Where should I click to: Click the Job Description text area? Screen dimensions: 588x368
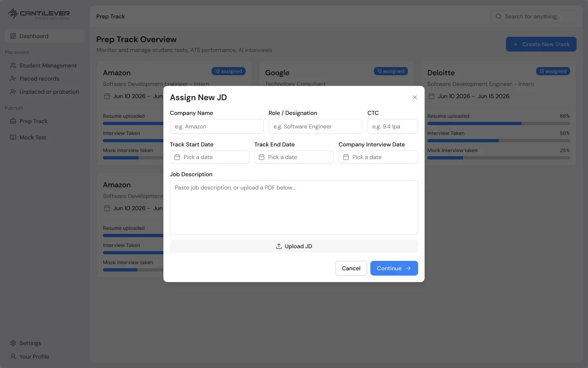point(294,207)
